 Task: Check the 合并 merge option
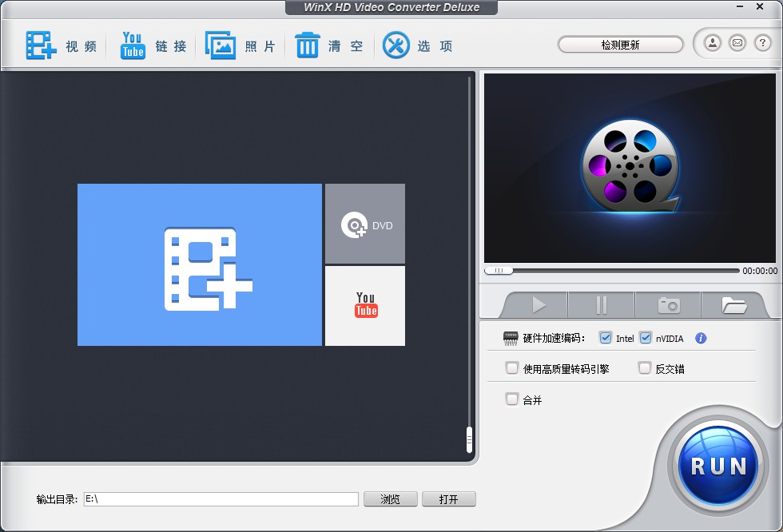[x=511, y=399]
